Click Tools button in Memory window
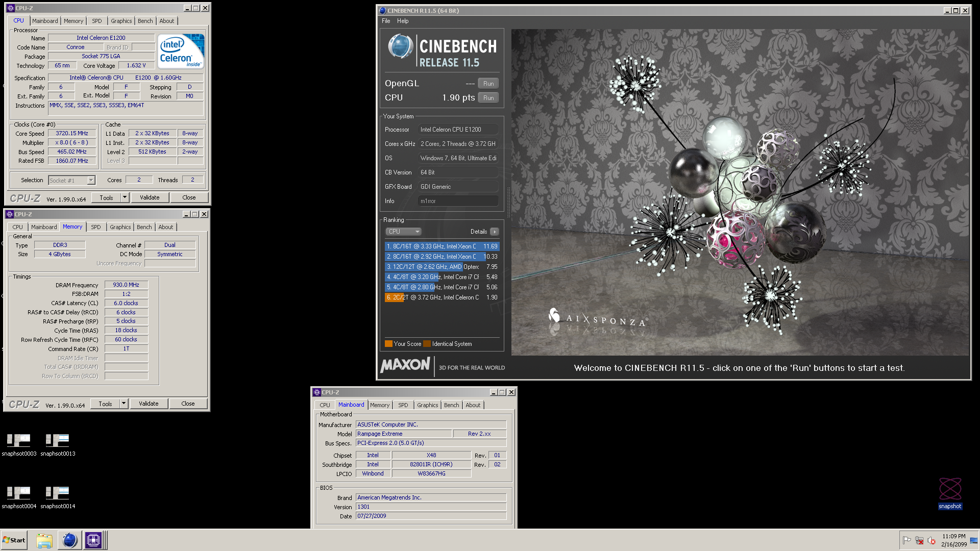The image size is (980, 551). point(105,404)
